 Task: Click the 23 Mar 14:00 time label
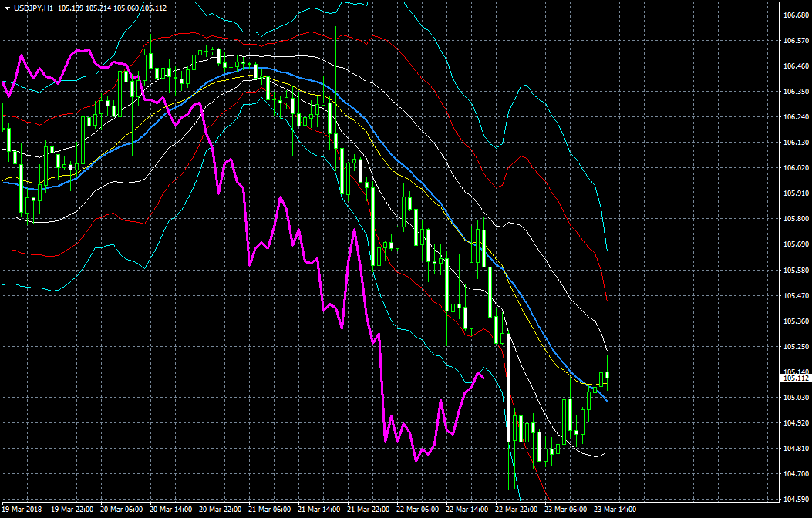[x=615, y=510]
